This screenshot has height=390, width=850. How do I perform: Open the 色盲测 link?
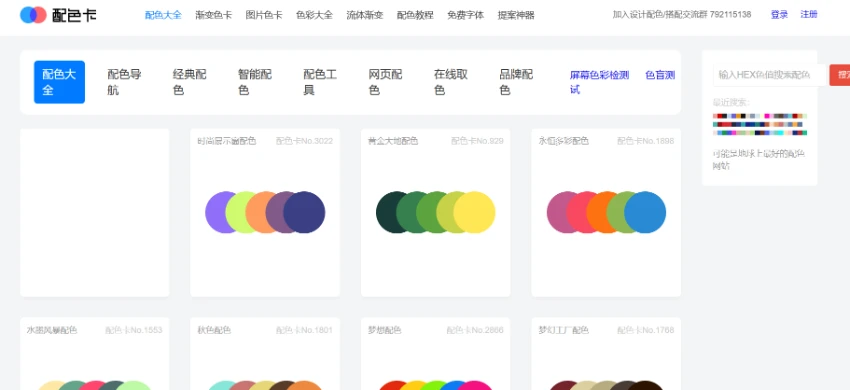pos(660,75)
